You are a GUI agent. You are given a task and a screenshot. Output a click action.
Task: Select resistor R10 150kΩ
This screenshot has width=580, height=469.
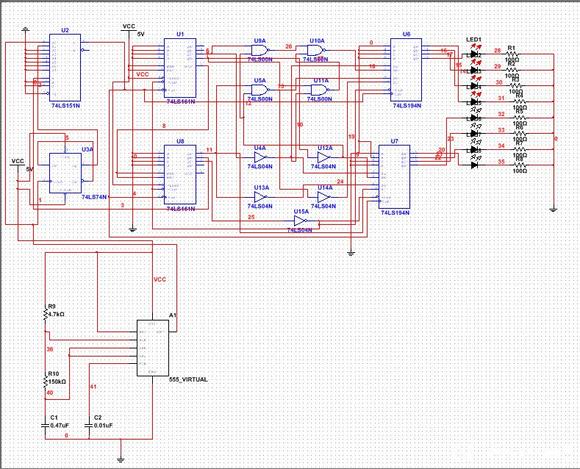pyautogui.click(x=46, y=382)
